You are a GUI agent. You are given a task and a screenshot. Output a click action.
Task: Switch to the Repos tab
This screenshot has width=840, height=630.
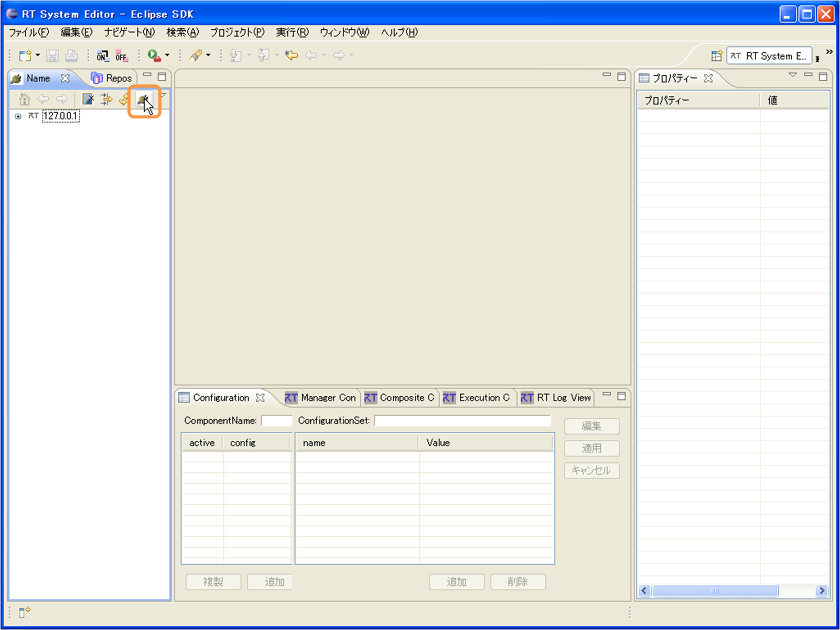pyautogui.click(x=112, y=79)
